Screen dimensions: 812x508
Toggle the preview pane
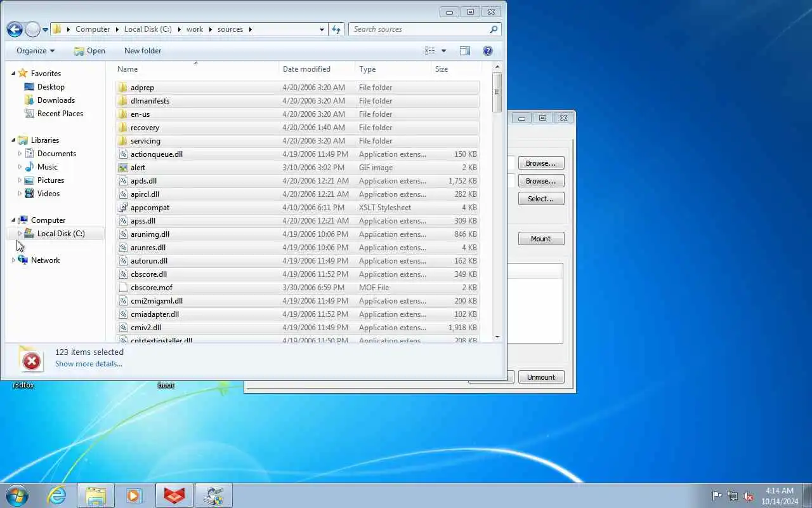[x=465, y=51]
